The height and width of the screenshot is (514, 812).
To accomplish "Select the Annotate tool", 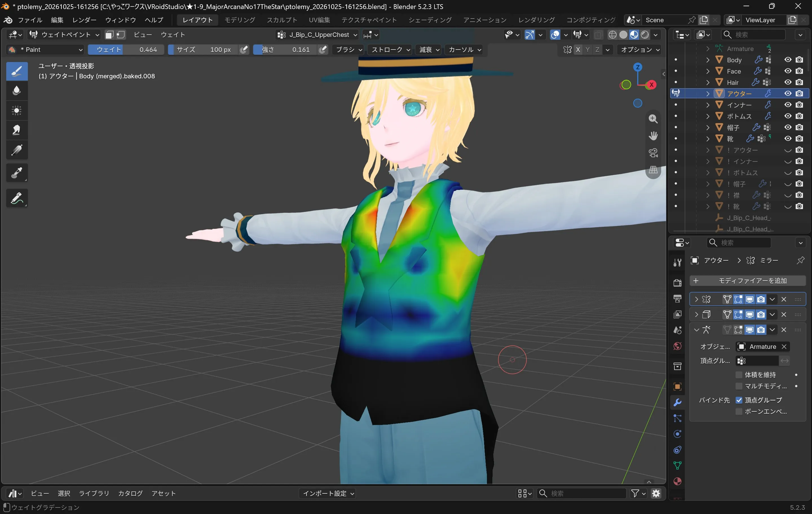I will point(17,198).
